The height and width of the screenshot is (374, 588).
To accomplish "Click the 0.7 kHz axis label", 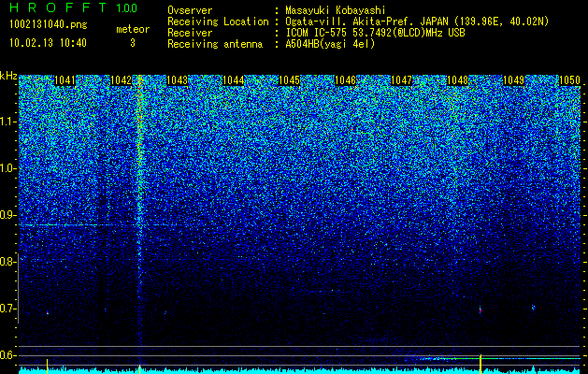I will (7, 309).
